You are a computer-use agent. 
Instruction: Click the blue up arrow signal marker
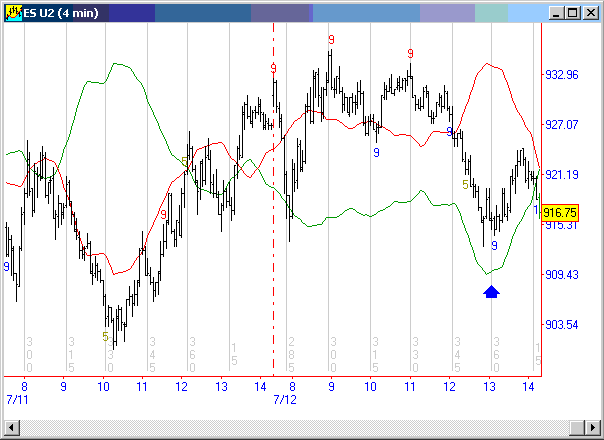click(491, 291)
